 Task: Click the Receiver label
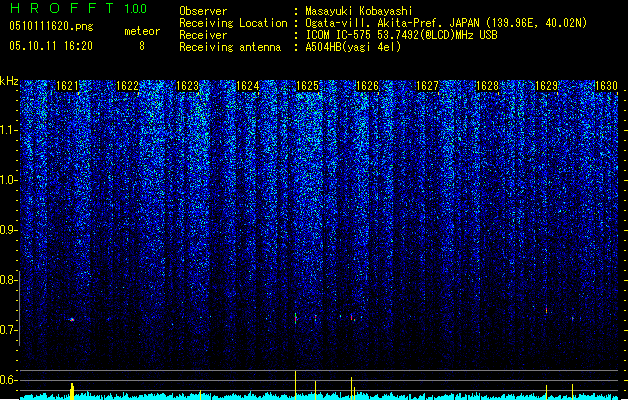pos(203,35)
